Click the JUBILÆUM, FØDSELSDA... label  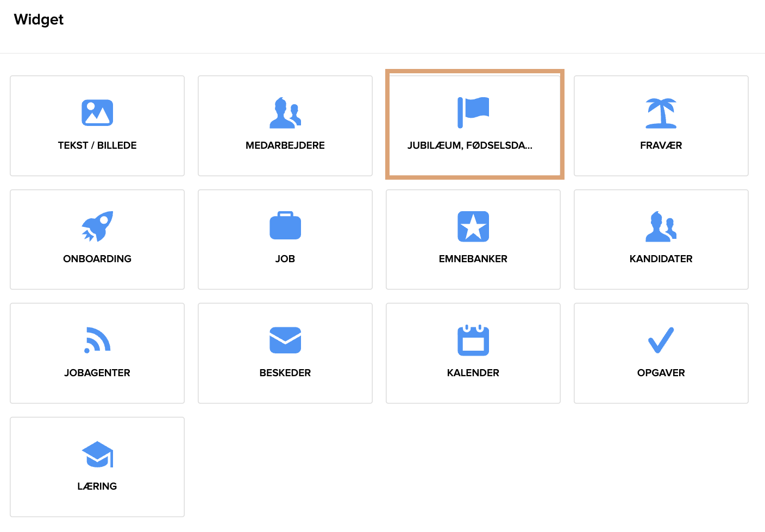click(x=470, y=145)
